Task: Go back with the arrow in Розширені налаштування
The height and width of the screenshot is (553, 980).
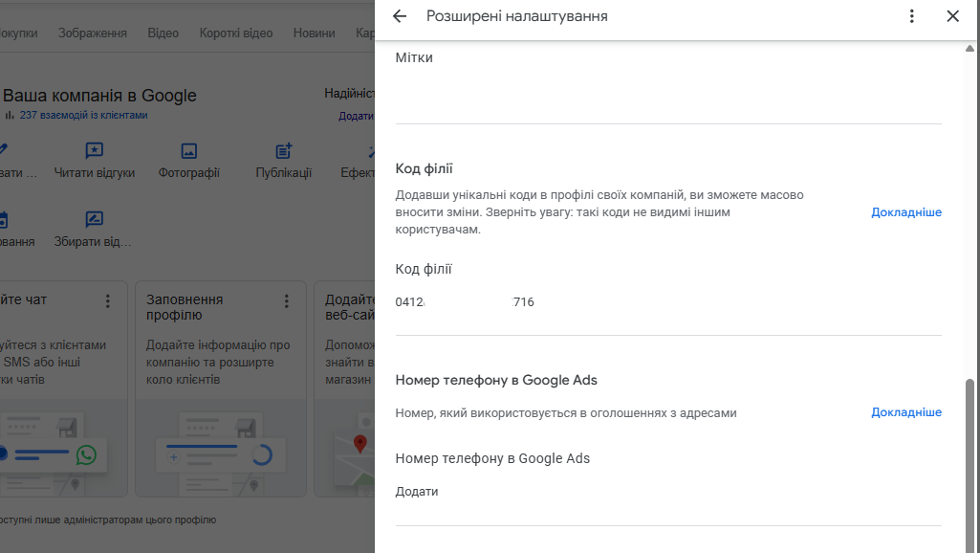Action: tap(400, 16)
